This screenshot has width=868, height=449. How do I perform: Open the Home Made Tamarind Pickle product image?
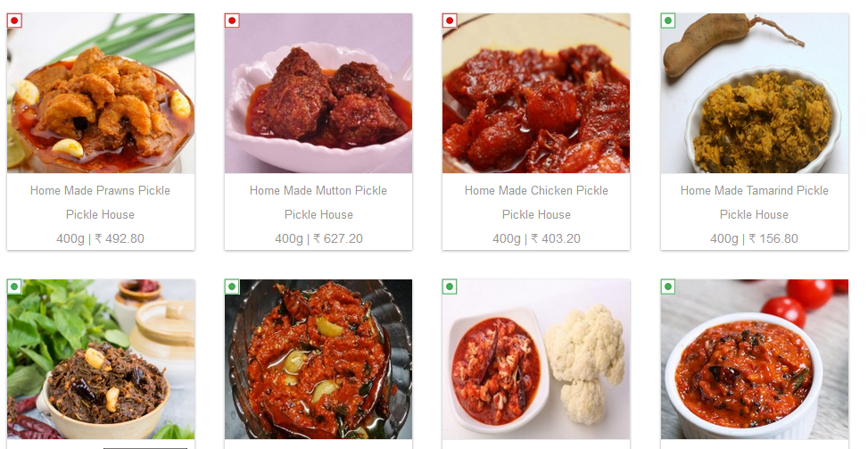(755, 94)
